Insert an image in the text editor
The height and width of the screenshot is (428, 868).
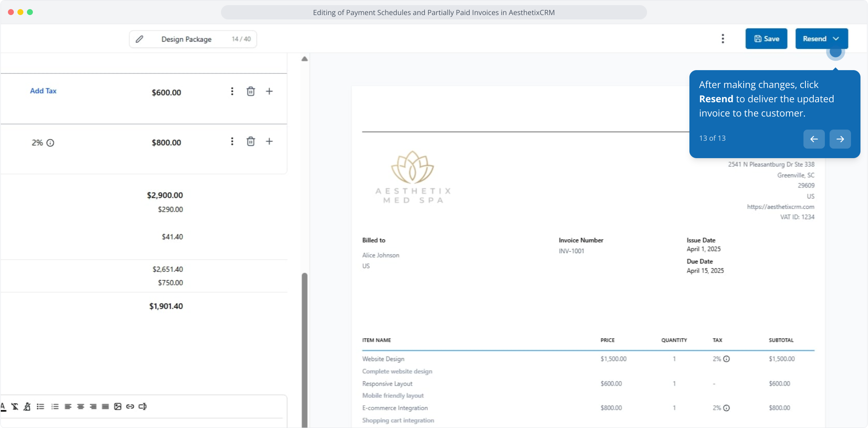coord(118,407)
